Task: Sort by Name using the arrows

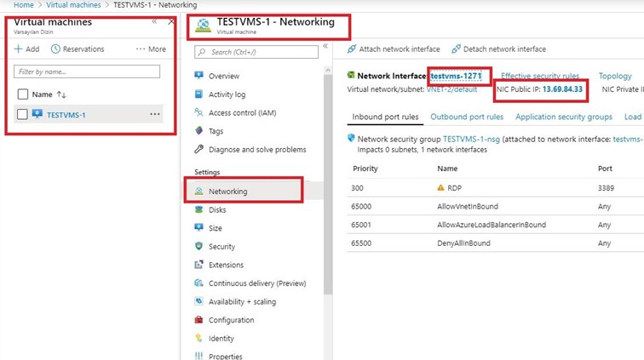Action: [x=61, y=94]
